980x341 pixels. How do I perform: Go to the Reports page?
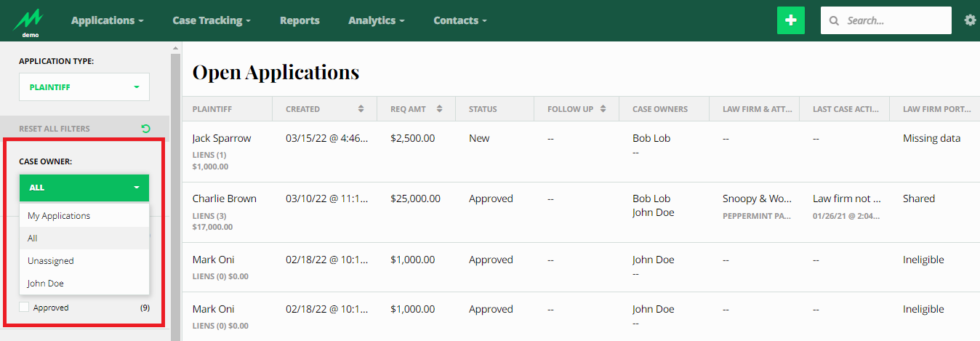point(300,20)
